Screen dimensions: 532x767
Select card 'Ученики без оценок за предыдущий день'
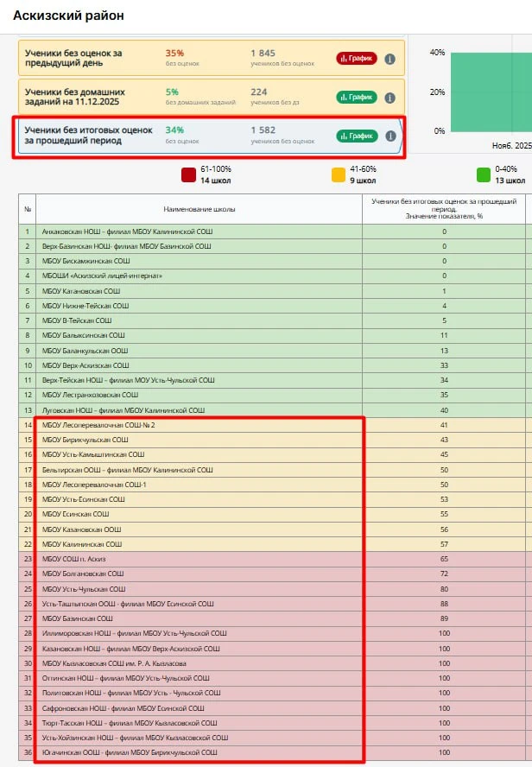pos(212,58)
